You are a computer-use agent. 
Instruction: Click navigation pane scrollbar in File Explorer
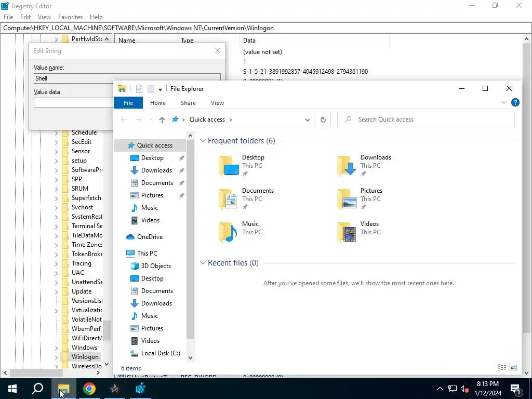click(190, 239)
